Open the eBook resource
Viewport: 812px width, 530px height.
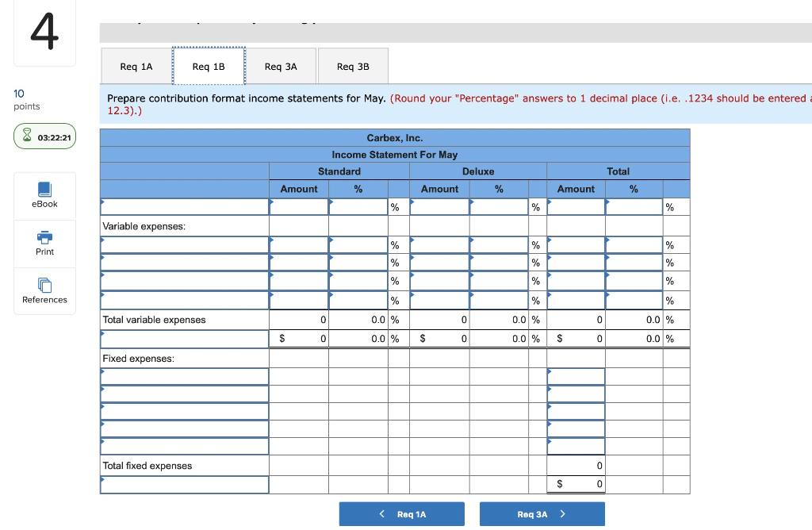[44, 195]
